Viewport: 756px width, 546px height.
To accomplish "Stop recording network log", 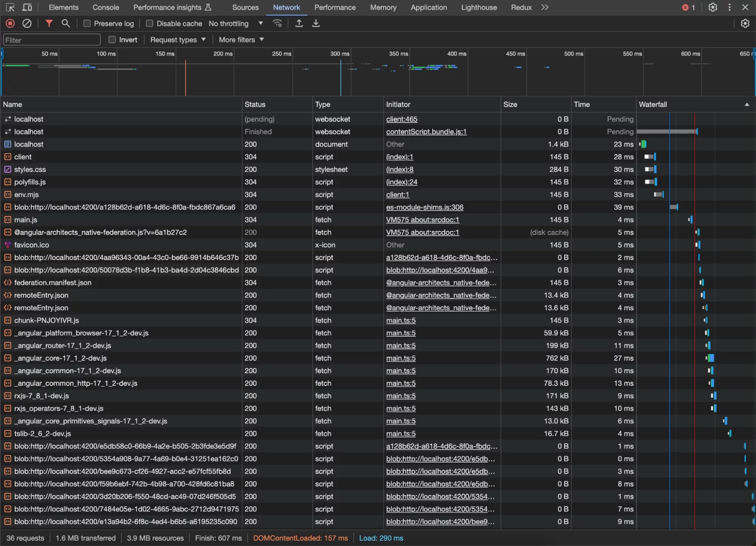I will [x=10, y=23].
